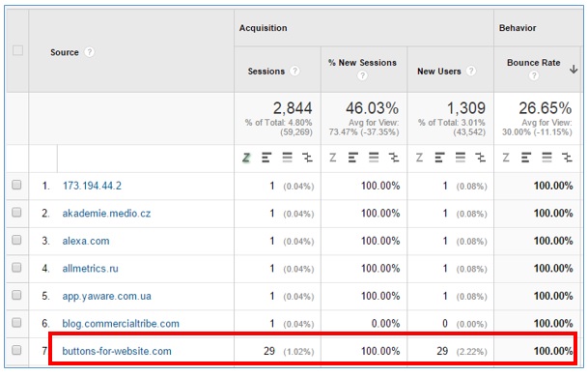Click the 0.00% new sessions cell
Screen dimensions: 588x376
[x=385, y=324]
